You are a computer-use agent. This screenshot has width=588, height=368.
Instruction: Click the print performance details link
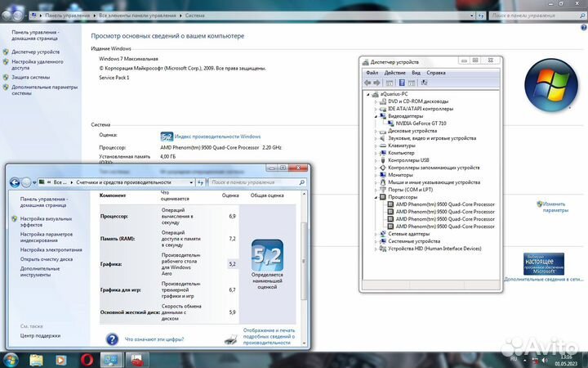tap(269, 336)
